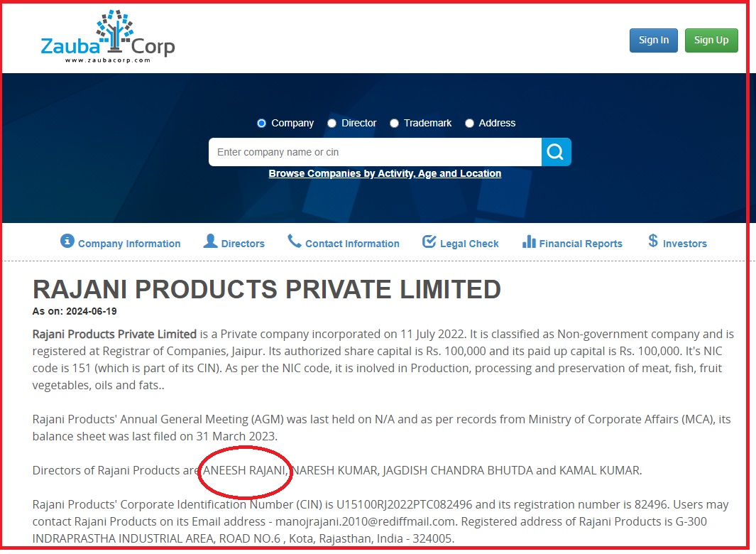The width and height of the screenshot is (756, 554).
Task: Select the Address radio button
Action: click(x=469, y=124)
